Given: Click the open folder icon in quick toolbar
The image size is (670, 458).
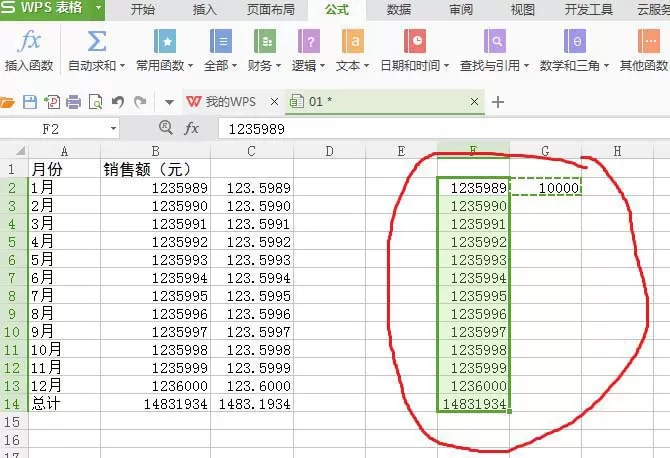Looking at the screenshot, I should pyautogui.click(x=7, y=102).
